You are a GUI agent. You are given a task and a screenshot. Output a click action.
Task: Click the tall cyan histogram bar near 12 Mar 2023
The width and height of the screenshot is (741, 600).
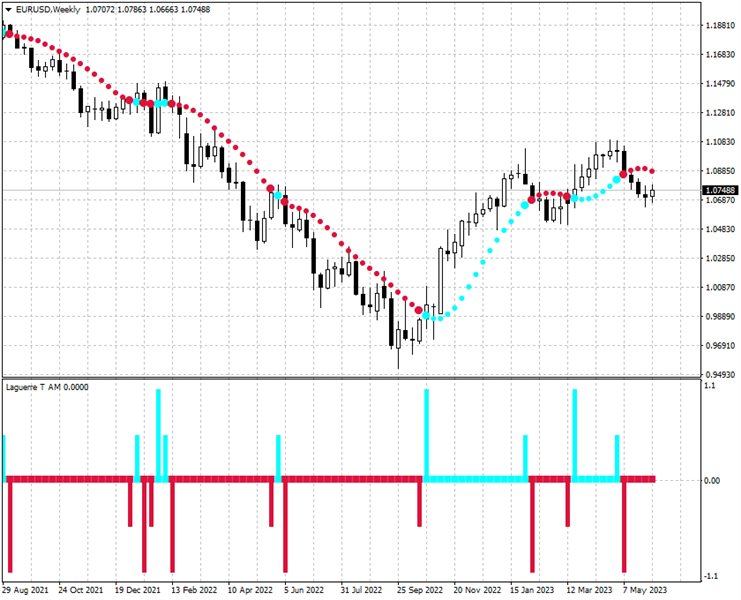tap(575, 434)
